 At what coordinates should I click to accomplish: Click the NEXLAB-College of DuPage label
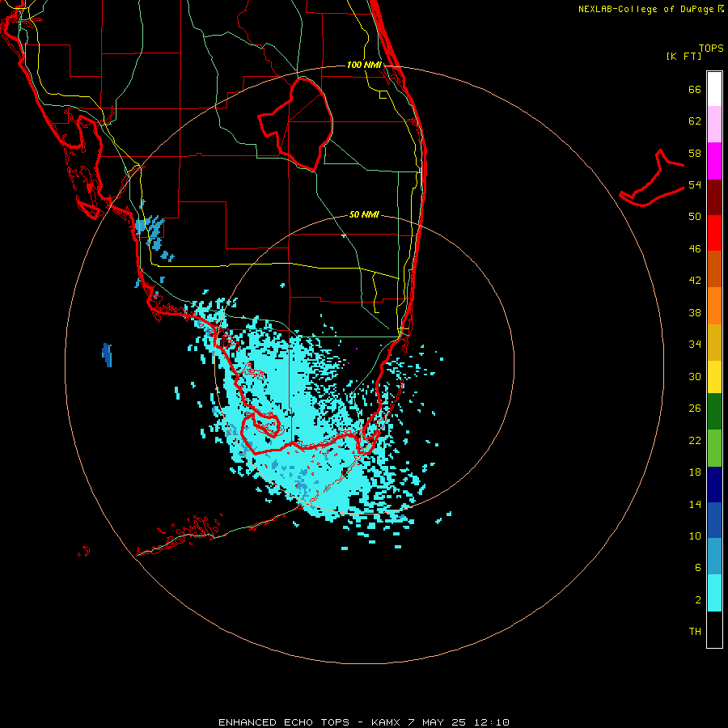coord(645,9)
